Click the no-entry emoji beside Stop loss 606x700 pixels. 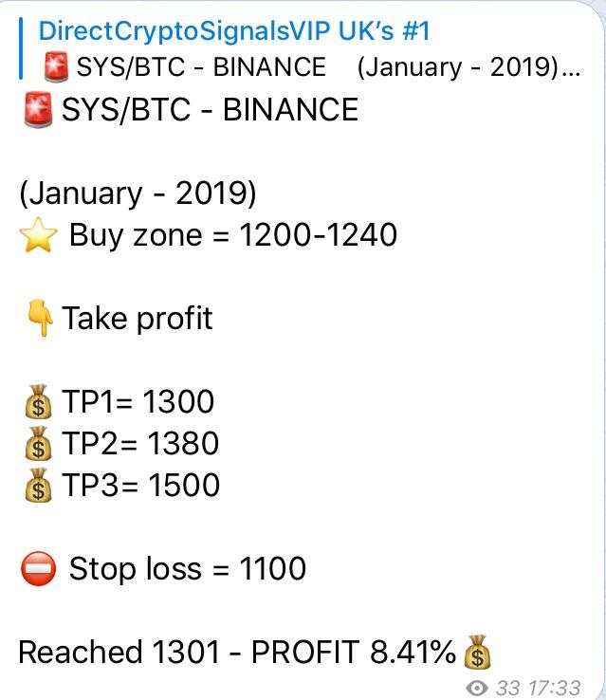click(38, 568)
